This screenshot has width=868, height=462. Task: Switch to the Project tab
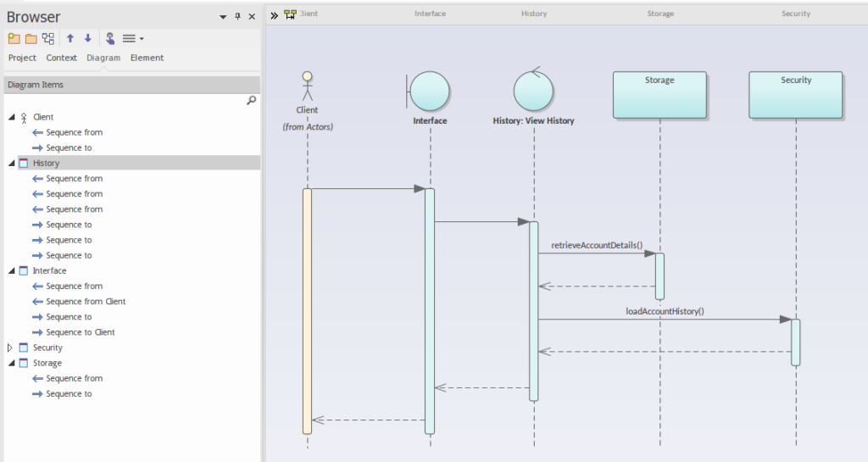click(x=22, y=58)
